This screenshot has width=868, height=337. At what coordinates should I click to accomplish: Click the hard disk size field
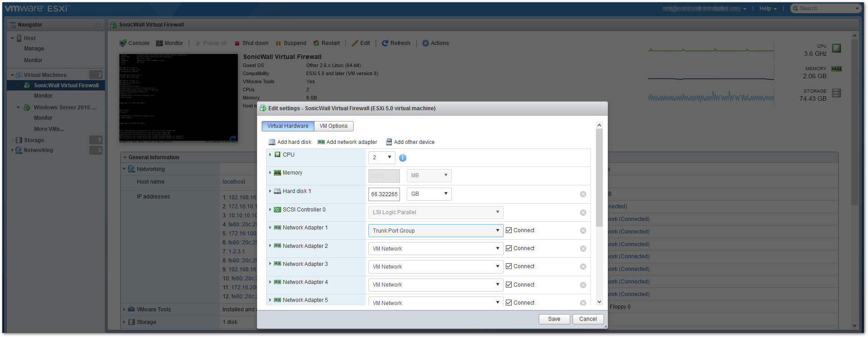click(x=384, y=194)
